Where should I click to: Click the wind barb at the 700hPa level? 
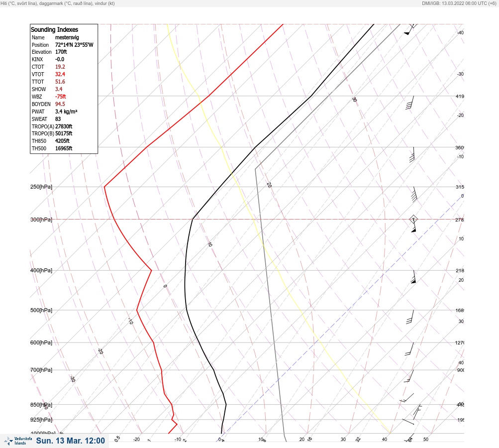coord(408,376)
